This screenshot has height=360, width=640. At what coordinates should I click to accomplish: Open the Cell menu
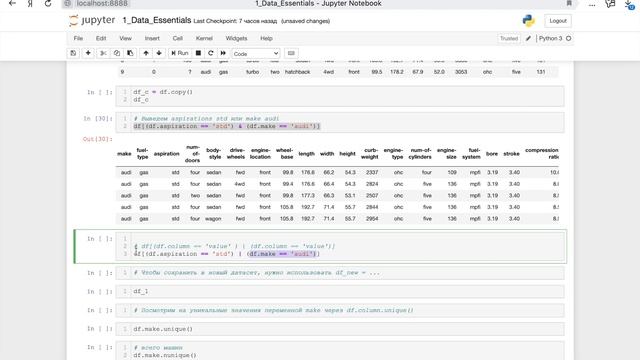coord(178,38)
